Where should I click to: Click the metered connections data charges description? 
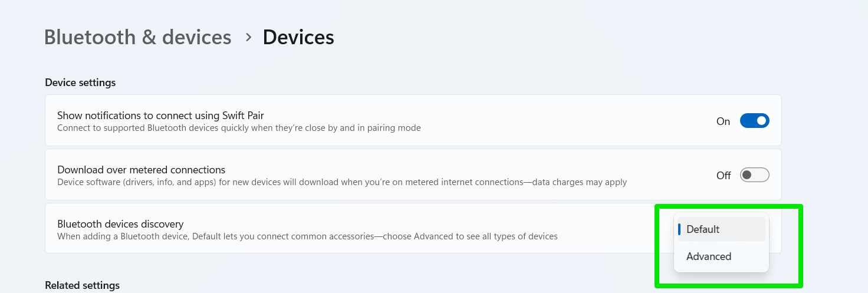(x=342, y=182)
